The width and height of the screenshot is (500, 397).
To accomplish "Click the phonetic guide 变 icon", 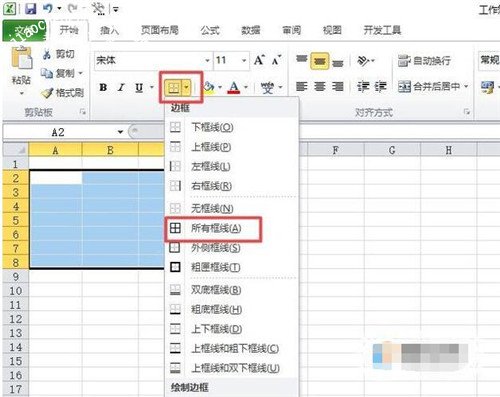I will coord(267,88).
